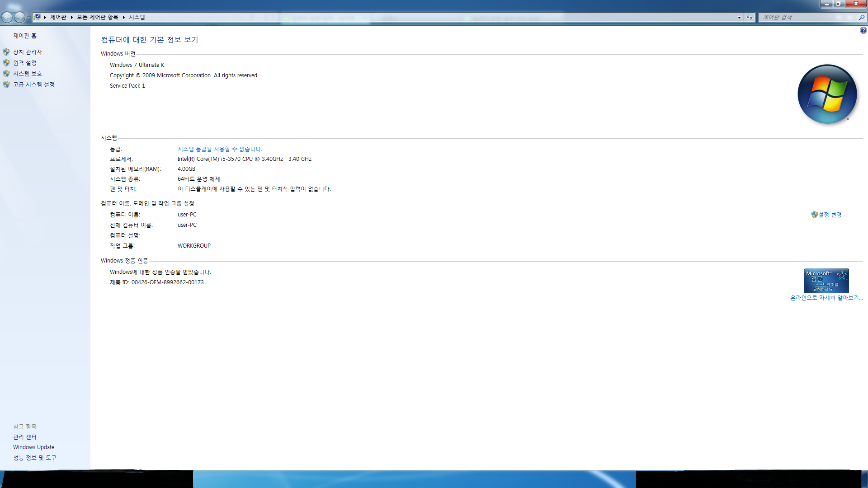Click the shield icon beside 설정 변경
This screenshot has height=488, width=868.
pos(814,215)
